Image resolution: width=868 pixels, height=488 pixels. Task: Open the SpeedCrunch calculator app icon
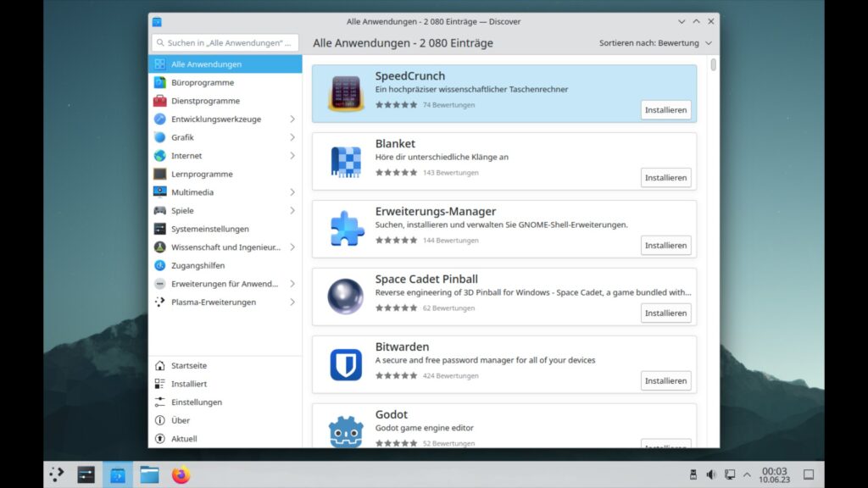tap(346, 93)
